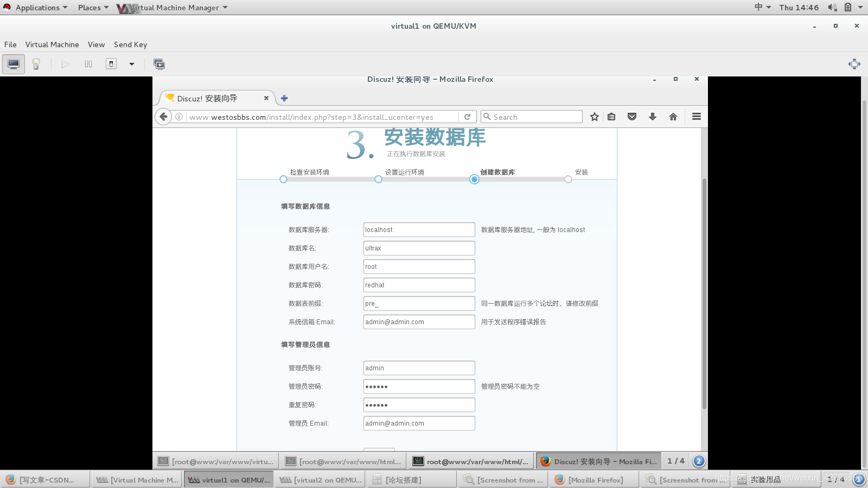This screenshot has height=488, width=868.
Task: Power on the virtual machine
Action: coord(65,64)
